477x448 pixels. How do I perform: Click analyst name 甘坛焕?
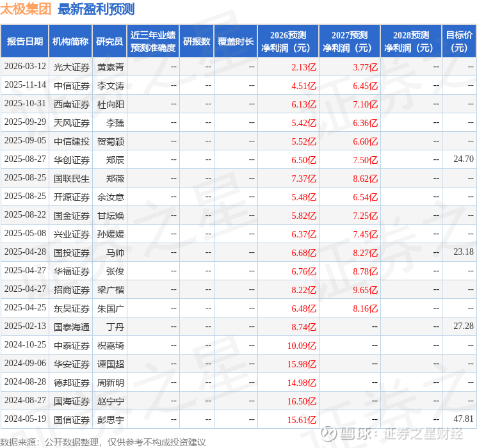pyautogui.click(x=110, y=216)
